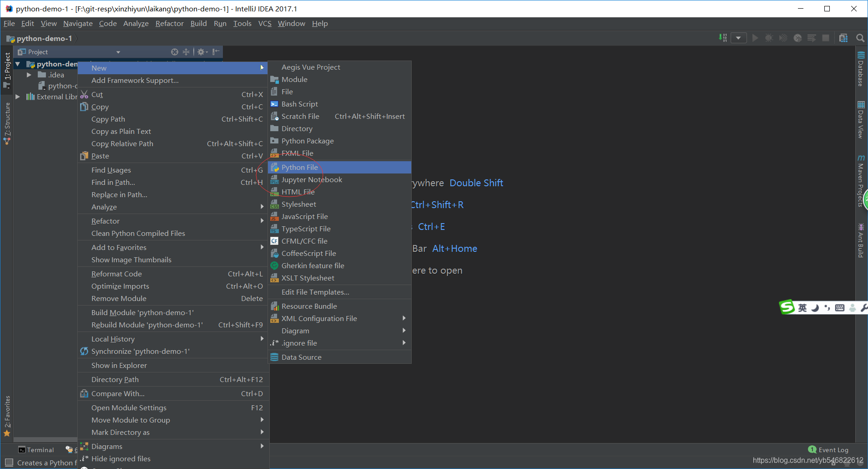
Task: Select Gherkin feature file entry
Action: 340,266
